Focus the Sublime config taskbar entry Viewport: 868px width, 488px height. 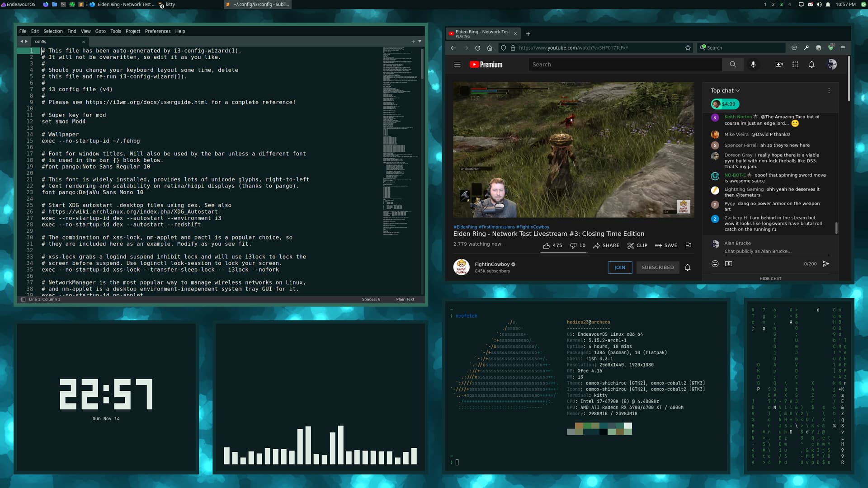point(258,5)
